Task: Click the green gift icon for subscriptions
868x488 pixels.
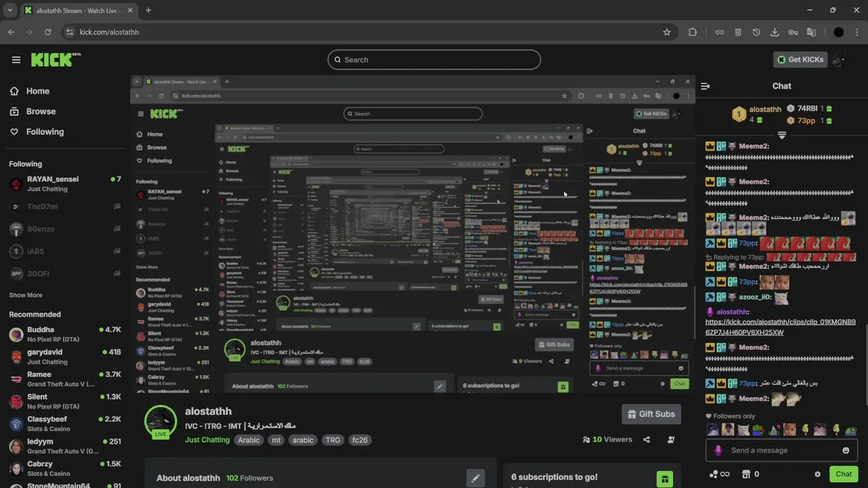Action: (665, 479)
